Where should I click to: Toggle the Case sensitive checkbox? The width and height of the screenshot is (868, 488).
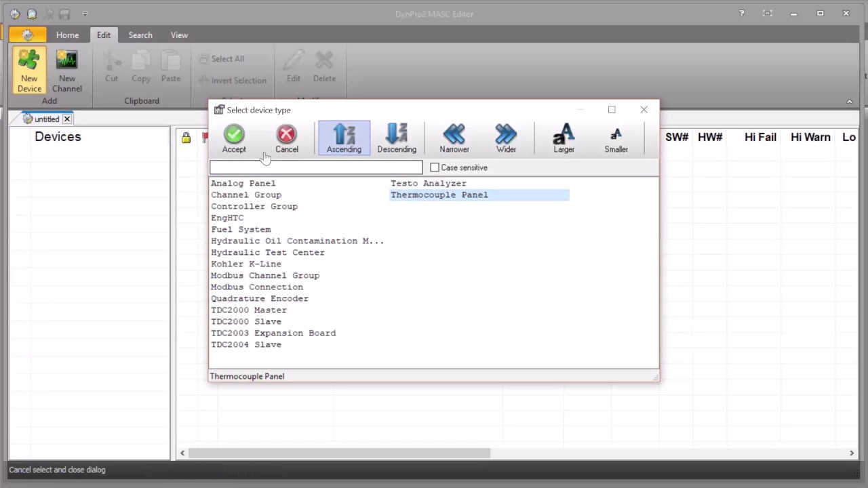point(435,167)
